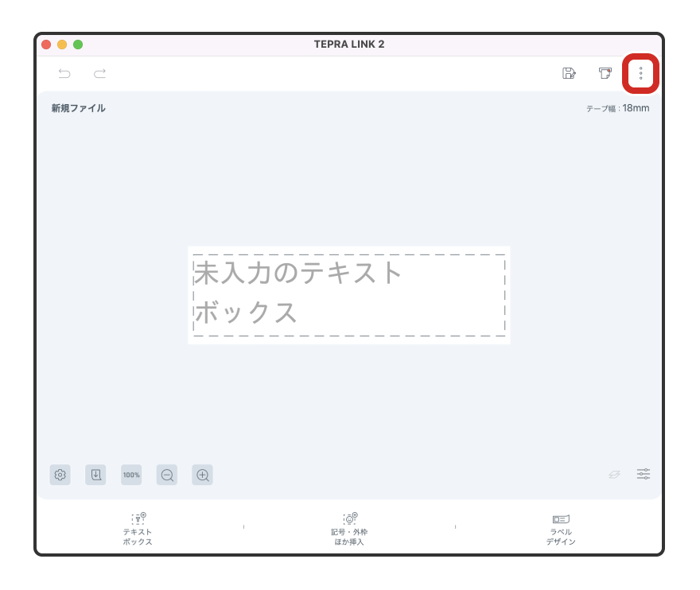Open the adjustment sliders panel icon
This screenshot has width=700, height=590.
(644, 474)
